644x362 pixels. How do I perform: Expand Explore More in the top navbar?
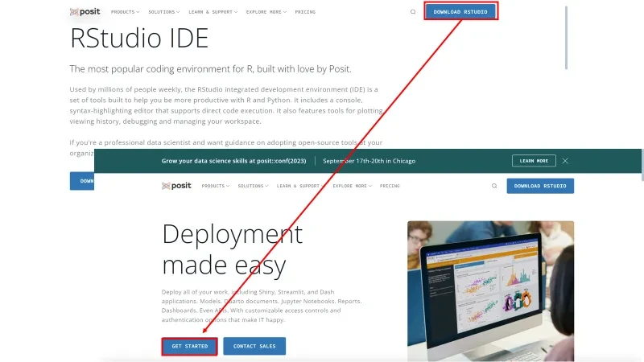click(x=266, y=12)
